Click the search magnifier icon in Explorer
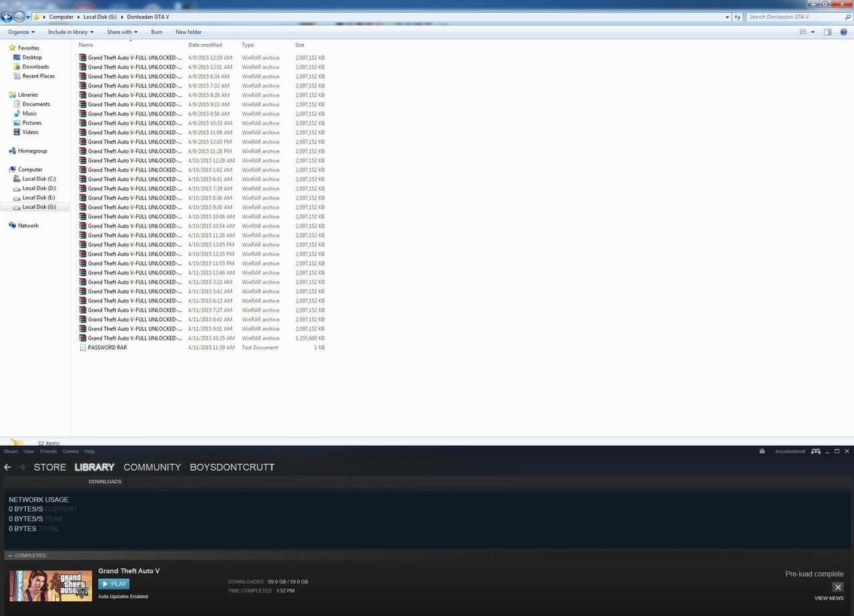The height and width of the screenshot is (616, 854). click(847, 17)
